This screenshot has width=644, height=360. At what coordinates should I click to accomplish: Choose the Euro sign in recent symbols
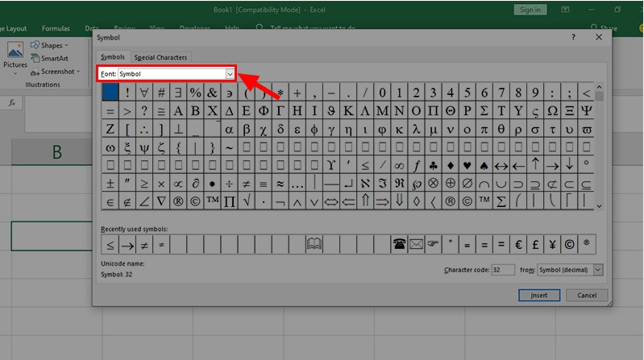(x=519, y=244)
